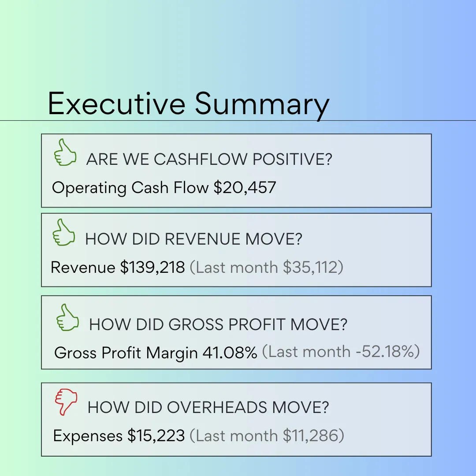The height and width of the screenshot is (476, 476).
Task: Click the thumbs-up icon next to revenue heading
Action: (x=64, y=232)
